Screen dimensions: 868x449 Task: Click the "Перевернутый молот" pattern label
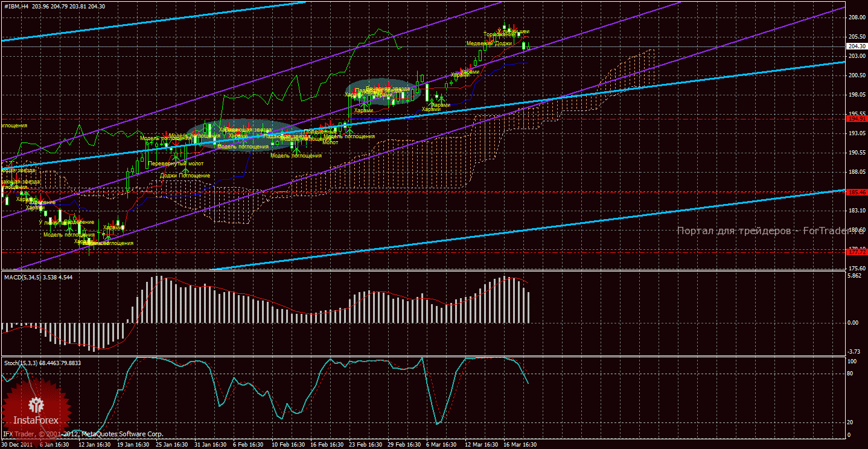[x=176, y=164]
